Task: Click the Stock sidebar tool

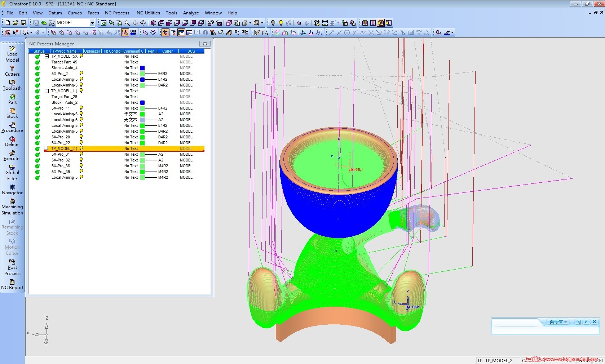Action: tap(12, 113)
